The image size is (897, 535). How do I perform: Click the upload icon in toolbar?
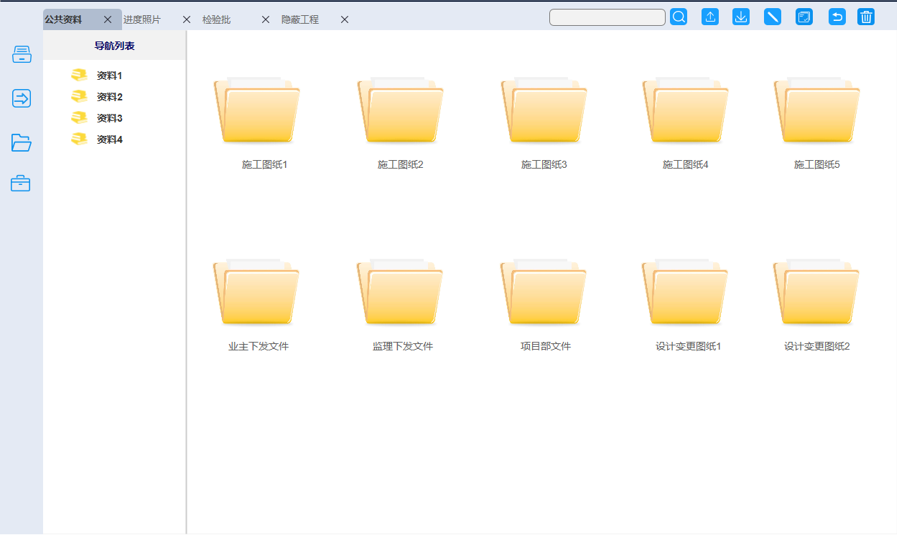coord(710,17)
